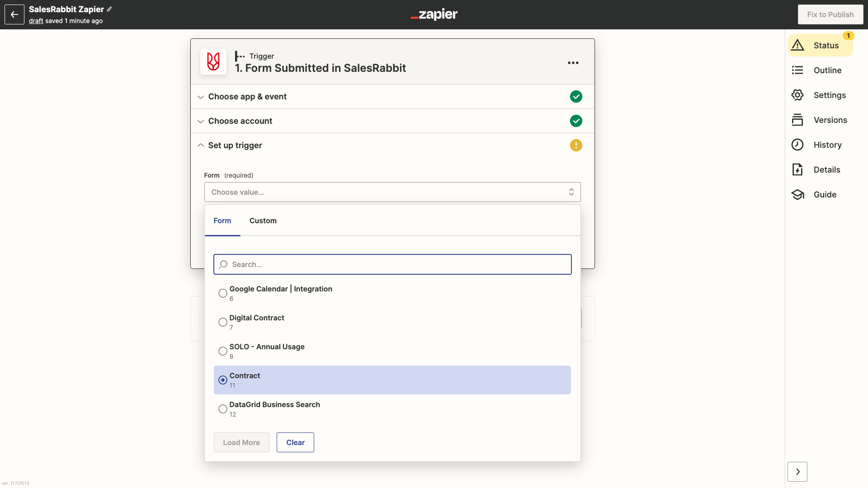Screen dimensions: 868x488
Task: Collapse the Set up trigger section
Action: tap(392, 145)
